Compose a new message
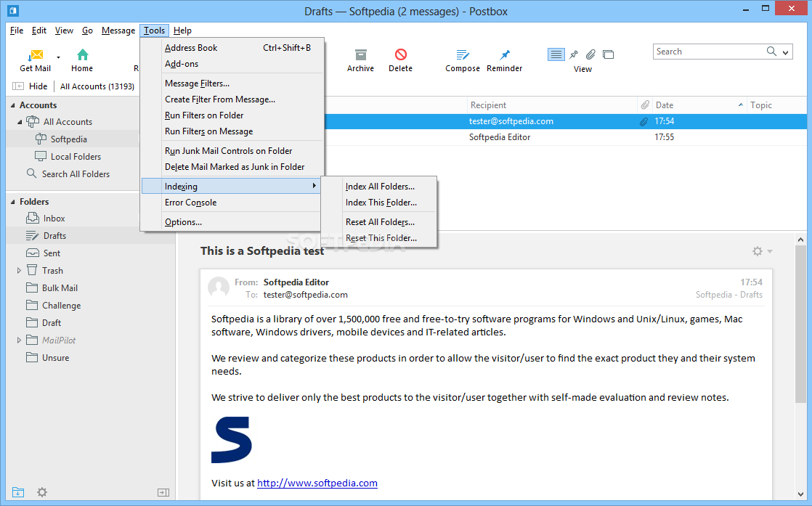 463,60
